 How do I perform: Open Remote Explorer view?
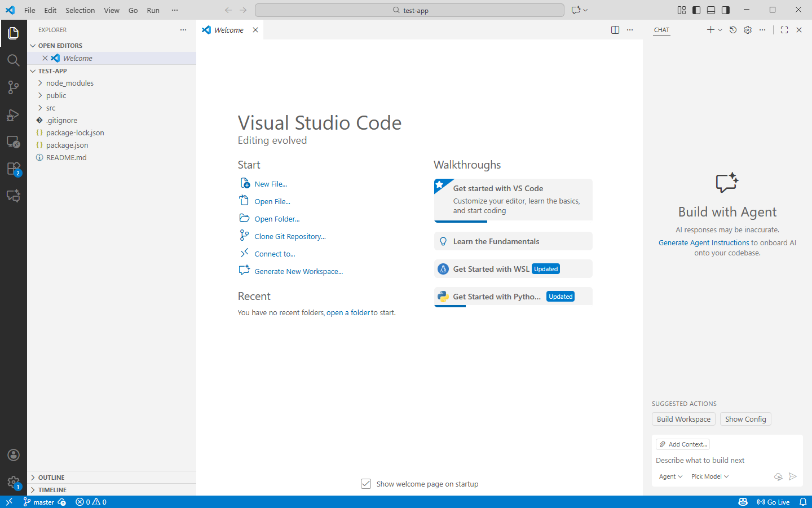[x=14, y=142]
